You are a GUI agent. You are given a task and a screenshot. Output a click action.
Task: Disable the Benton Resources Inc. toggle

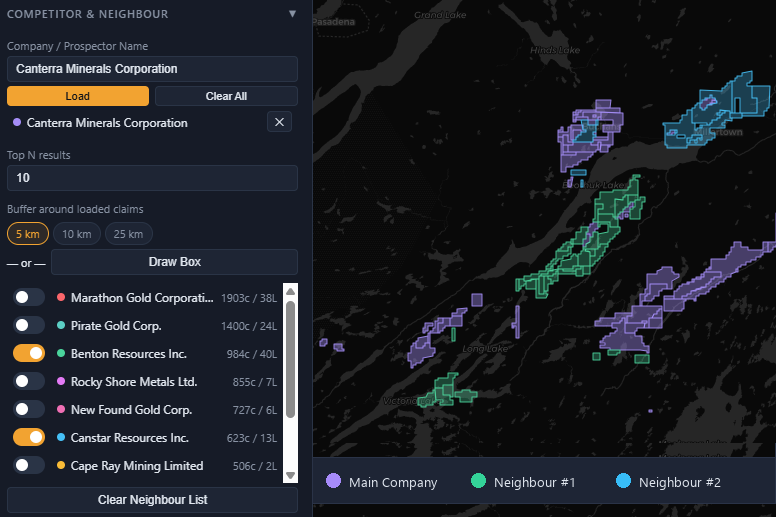[29, 353]
